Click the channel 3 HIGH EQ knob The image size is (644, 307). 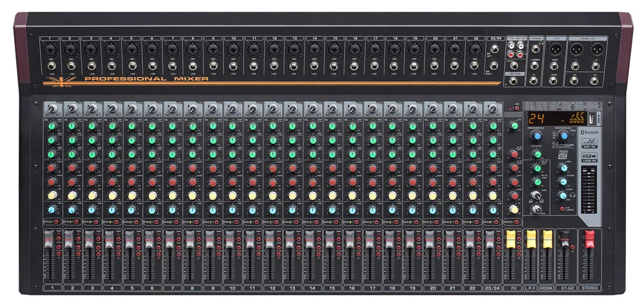(92, 126)
